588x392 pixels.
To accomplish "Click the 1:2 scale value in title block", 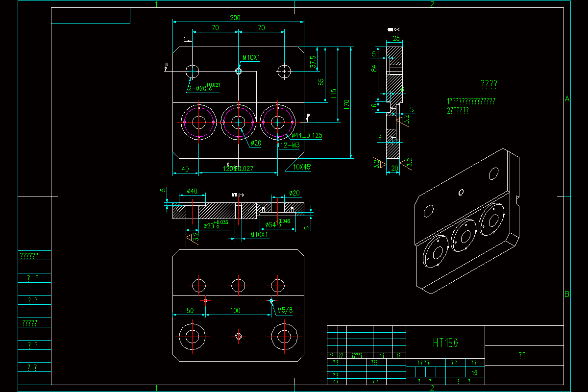I will pyautogui.click(x=474, y=373).
